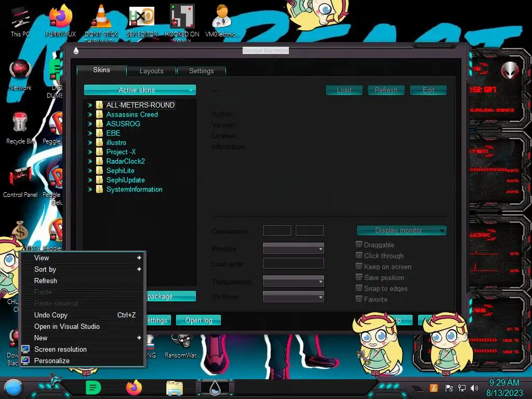Choose Refresh in the context menu
The image size is (532, 399).
(x=84, y=281)
